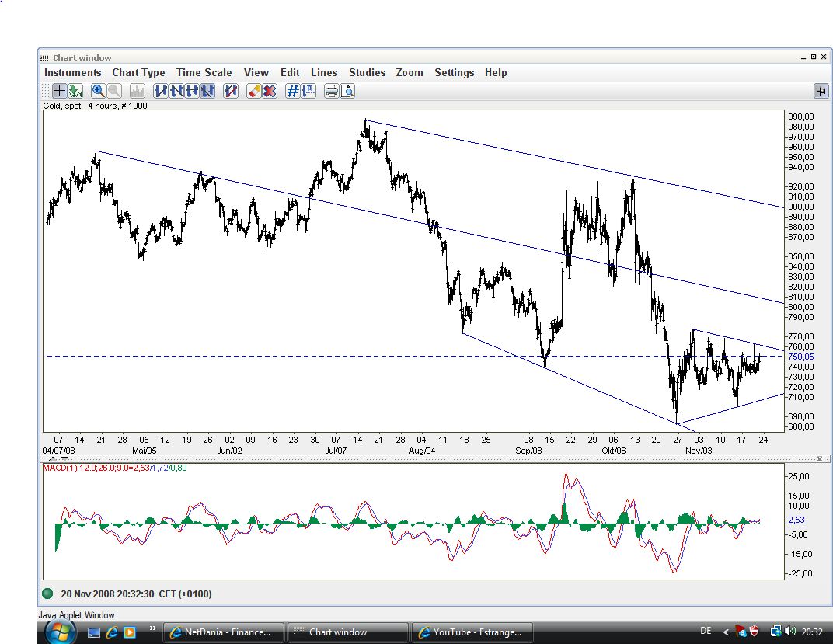
Task: Click the green arrow chart icon
Action: click(x=75, y=92)
